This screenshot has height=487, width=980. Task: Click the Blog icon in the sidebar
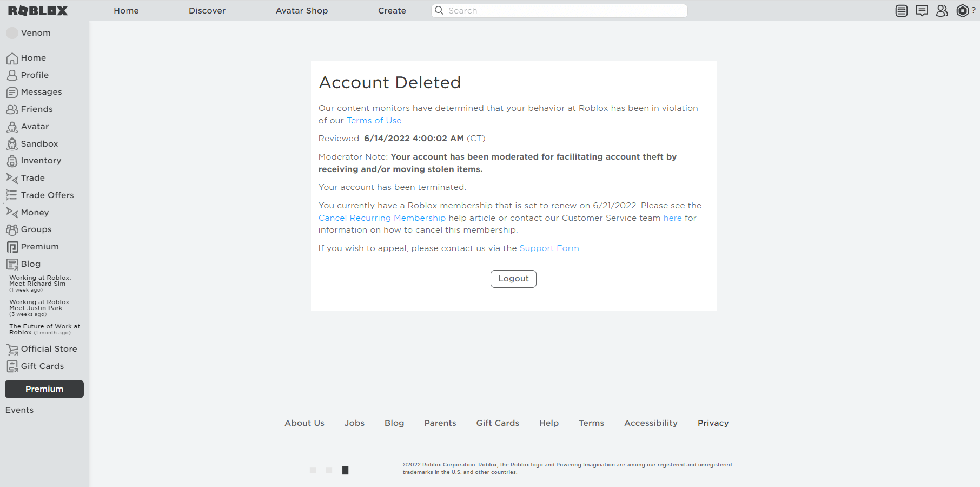click(x=12, y=264)
